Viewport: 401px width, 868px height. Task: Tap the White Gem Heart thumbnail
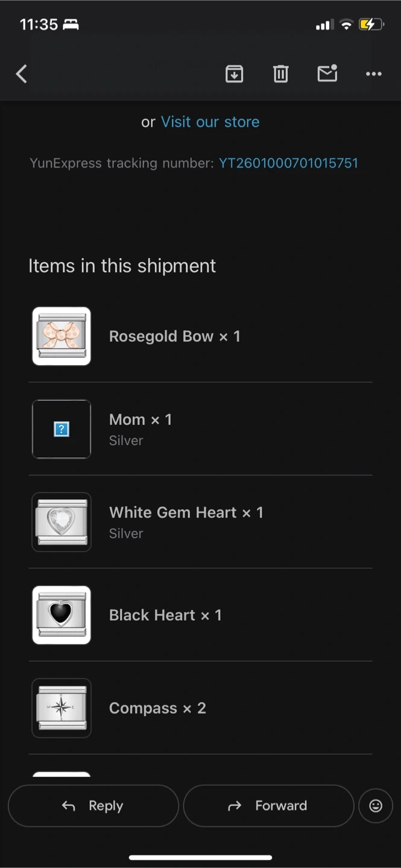click(62, 522)
